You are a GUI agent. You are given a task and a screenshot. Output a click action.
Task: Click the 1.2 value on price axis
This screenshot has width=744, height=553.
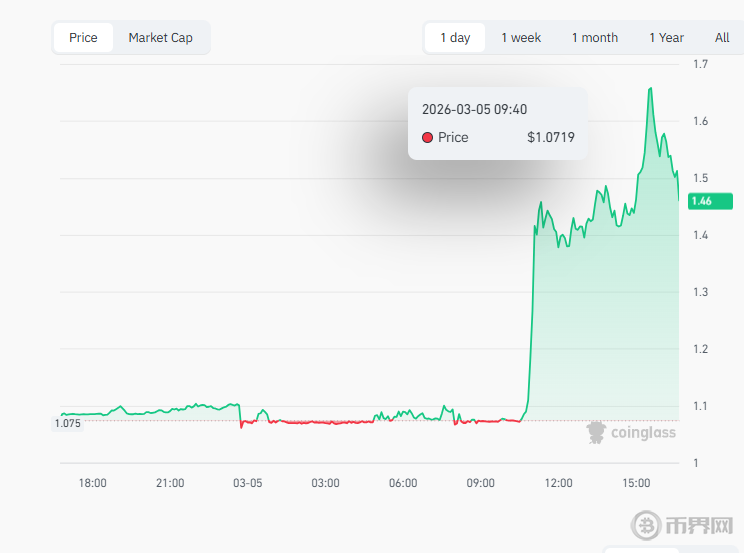[x=701, y=349]
